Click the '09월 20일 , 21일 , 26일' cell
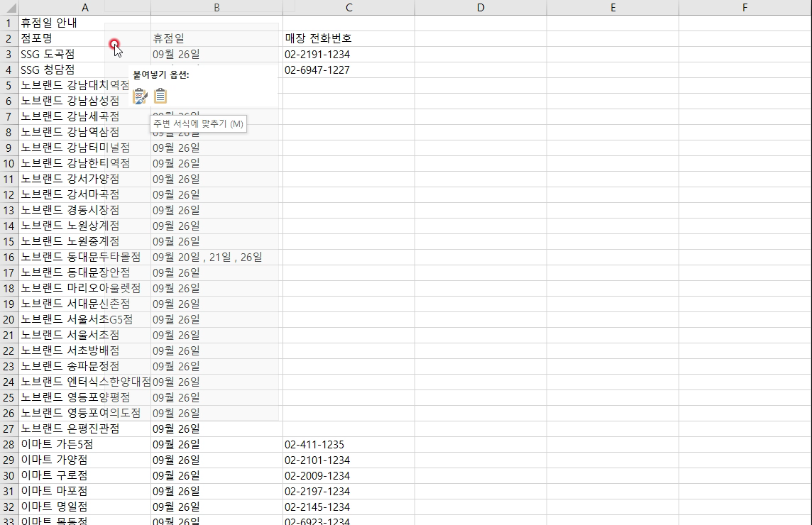The height and width of the screenshot is (525, 812). (x=216, y=258)
